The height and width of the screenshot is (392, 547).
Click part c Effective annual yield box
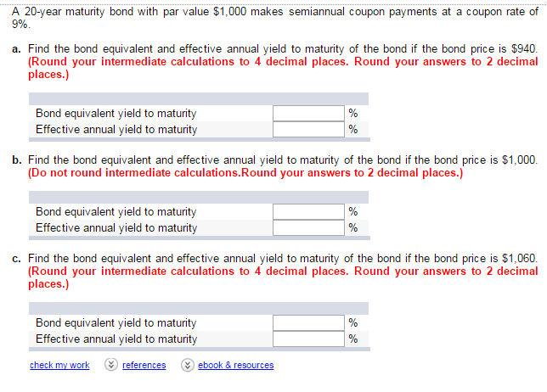click(x=308, y=339)
